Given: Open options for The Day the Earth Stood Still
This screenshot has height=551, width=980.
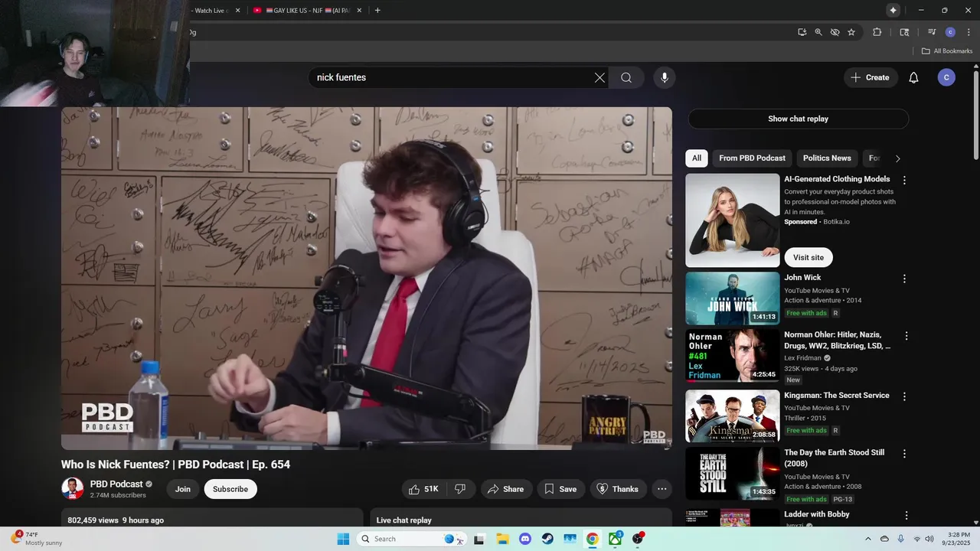Looking at the screenshot, I should click(904, 454).
